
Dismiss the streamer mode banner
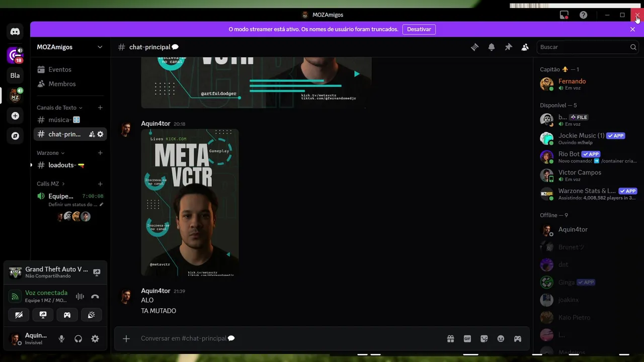pyautogui.click(x=632, y=29)
